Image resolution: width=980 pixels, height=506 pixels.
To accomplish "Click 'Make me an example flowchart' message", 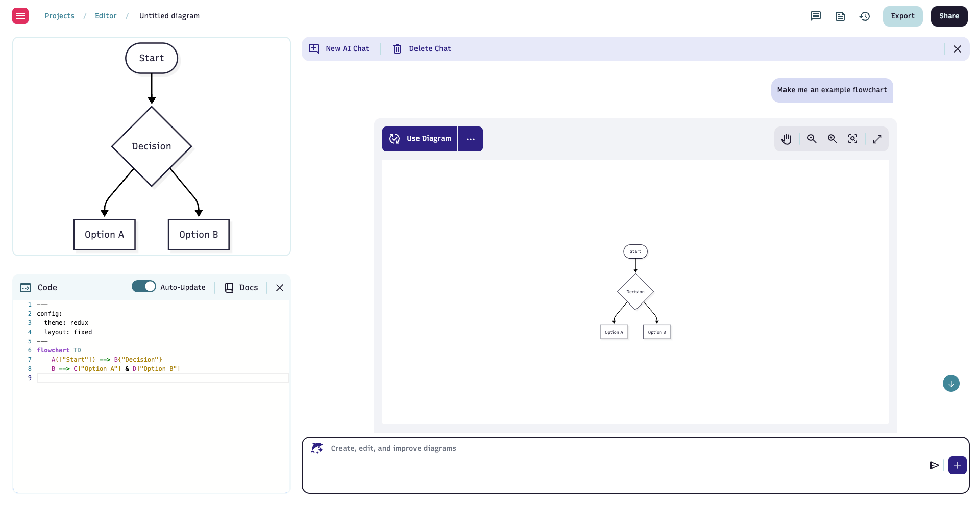I will pos(832,90).
